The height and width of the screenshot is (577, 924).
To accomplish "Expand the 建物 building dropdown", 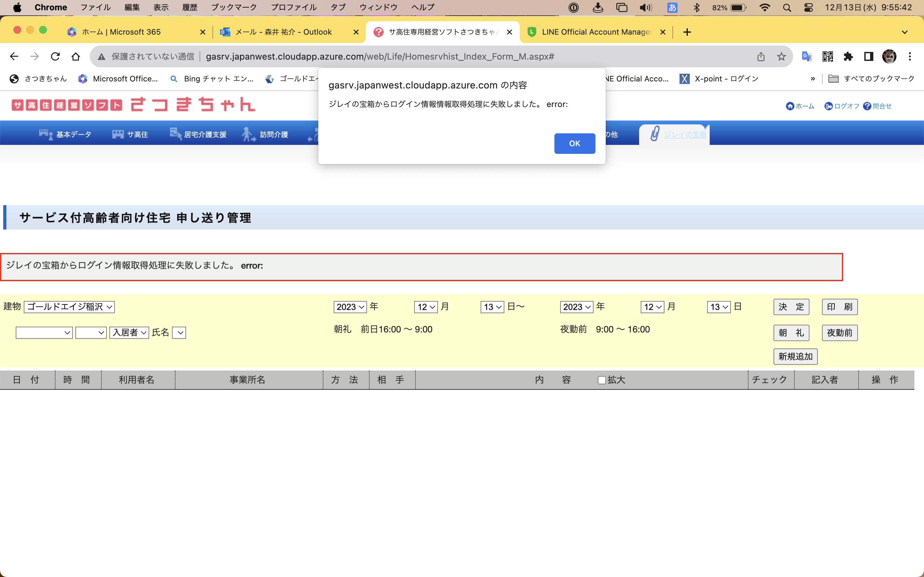I will coord(69,307).
